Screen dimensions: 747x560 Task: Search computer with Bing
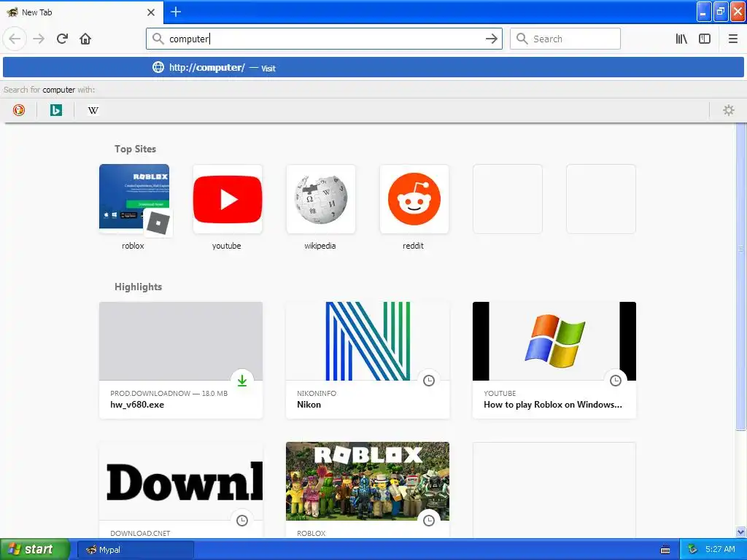point(55,110)
